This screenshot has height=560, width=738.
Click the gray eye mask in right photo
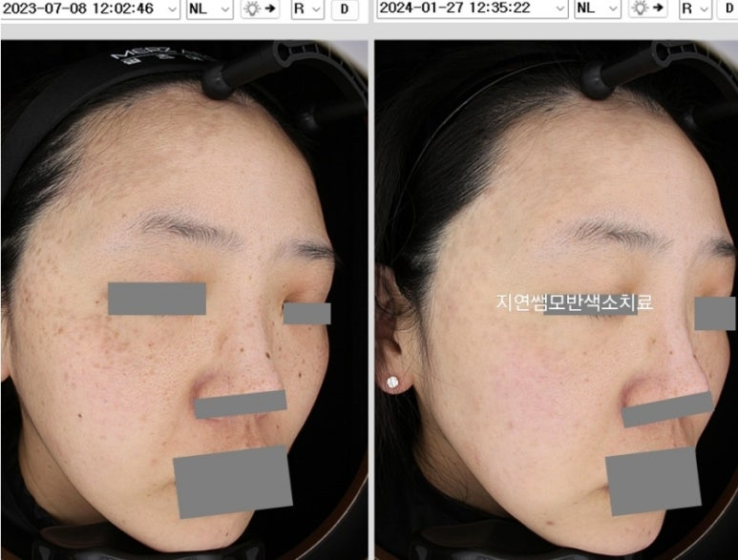pyautogui.click(x=715, y=314)
